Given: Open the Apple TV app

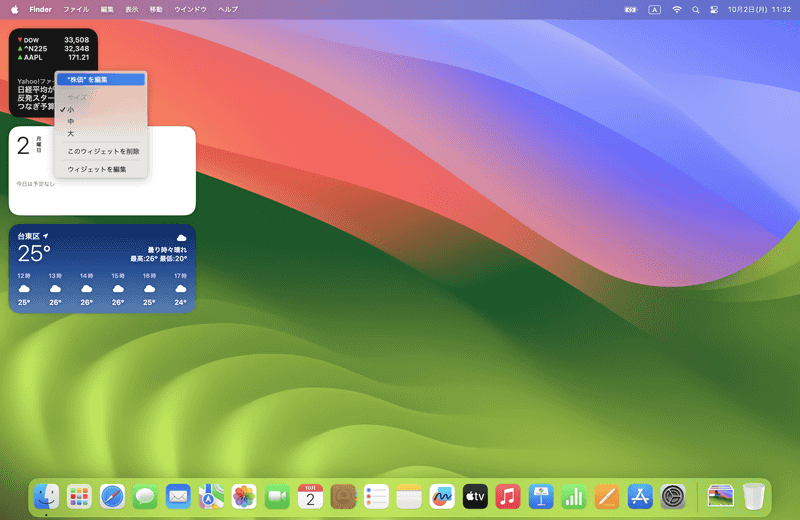Looking at the screenshot, I should (x=475, y=497).
